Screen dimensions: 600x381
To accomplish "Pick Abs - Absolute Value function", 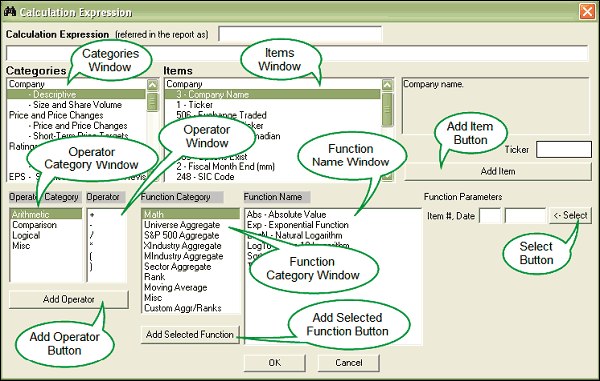I will tap(287, 215).
